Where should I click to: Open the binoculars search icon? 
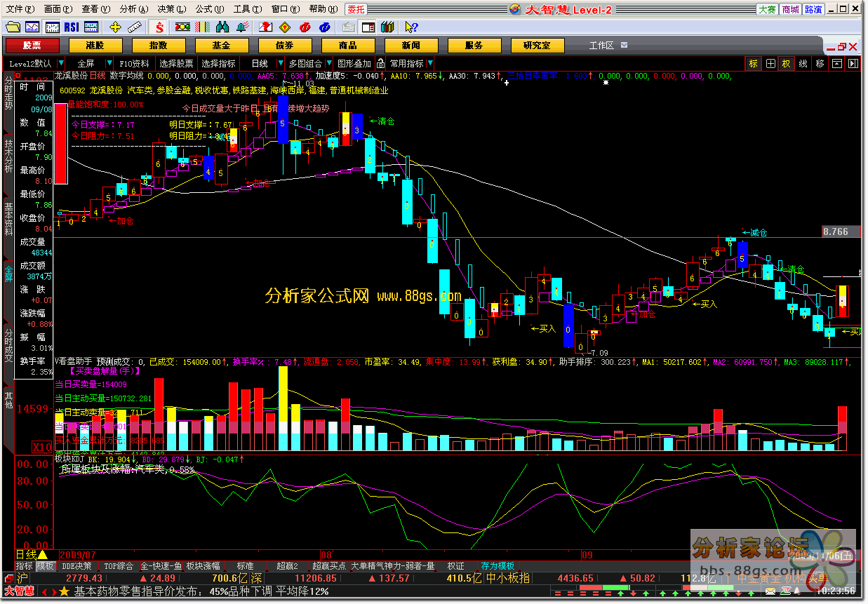223,27
